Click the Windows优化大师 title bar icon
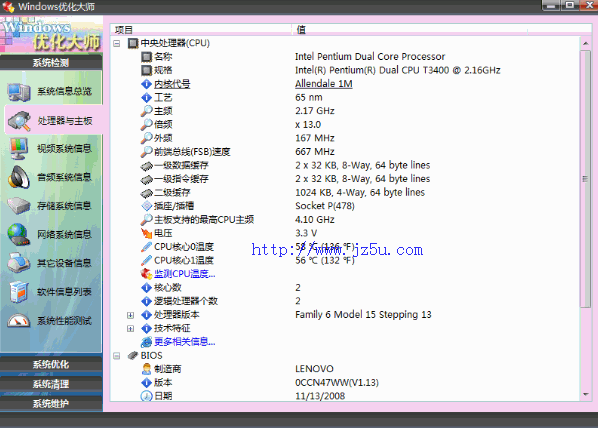The width and height of the screenshot is (598, 428). pyautogui.click(x=8, y=6)
